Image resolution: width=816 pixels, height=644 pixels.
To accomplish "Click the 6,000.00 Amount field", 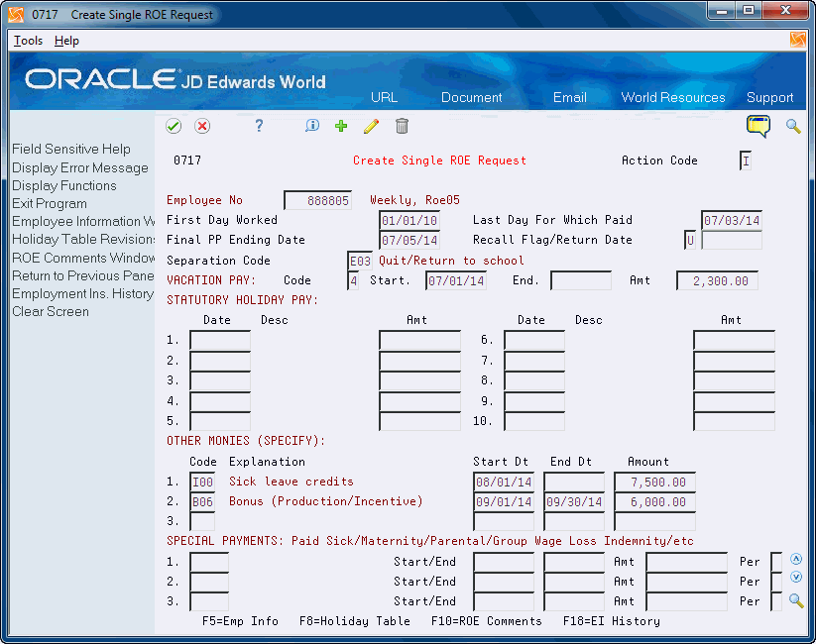I will [x=654, y=502].
